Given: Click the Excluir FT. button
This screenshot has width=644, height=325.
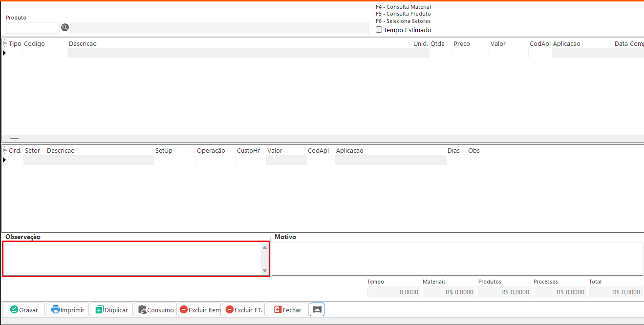Looking at the screenshot, I should pos(243,310).
